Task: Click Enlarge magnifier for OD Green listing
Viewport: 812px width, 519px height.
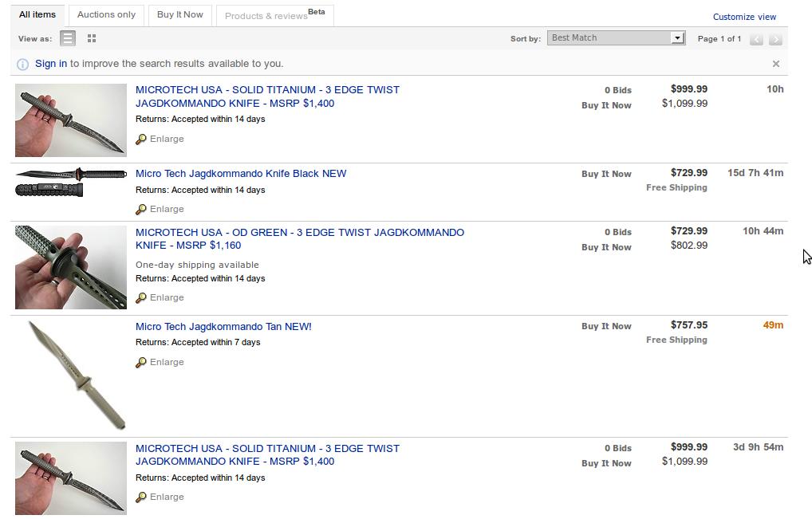Action: click(x=141, y=297)
